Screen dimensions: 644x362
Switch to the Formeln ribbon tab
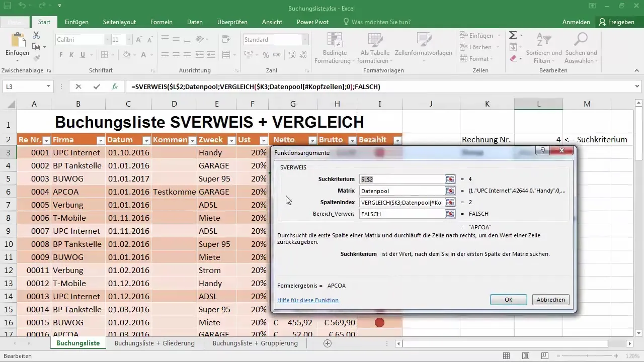[162, 22]
